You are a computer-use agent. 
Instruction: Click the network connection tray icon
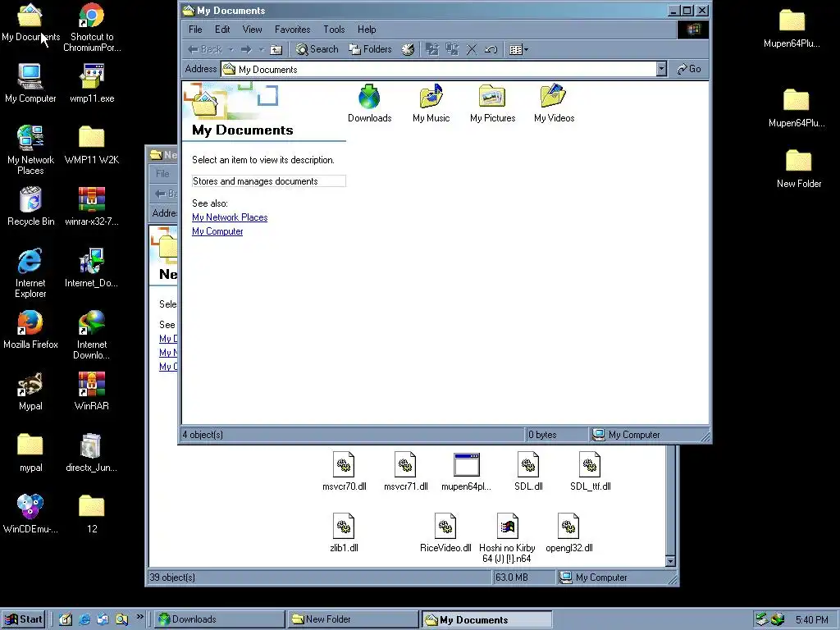[761, 619]
